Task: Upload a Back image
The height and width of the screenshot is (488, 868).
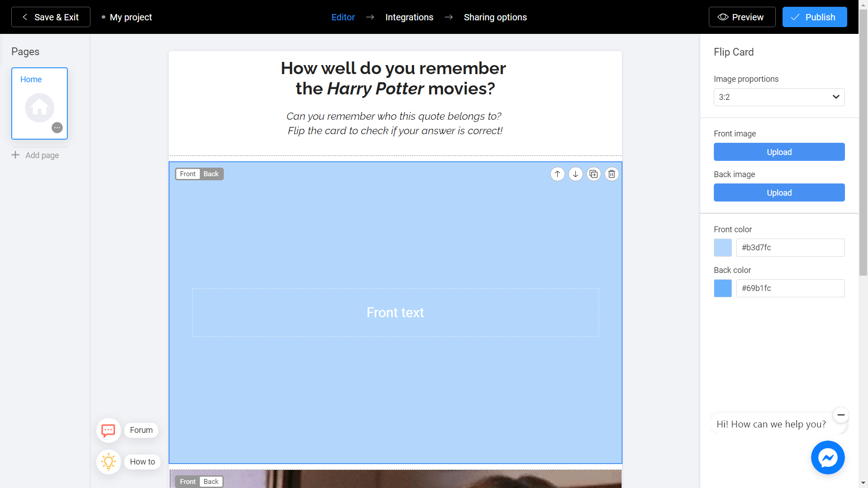Action: [x=779, y=192]
